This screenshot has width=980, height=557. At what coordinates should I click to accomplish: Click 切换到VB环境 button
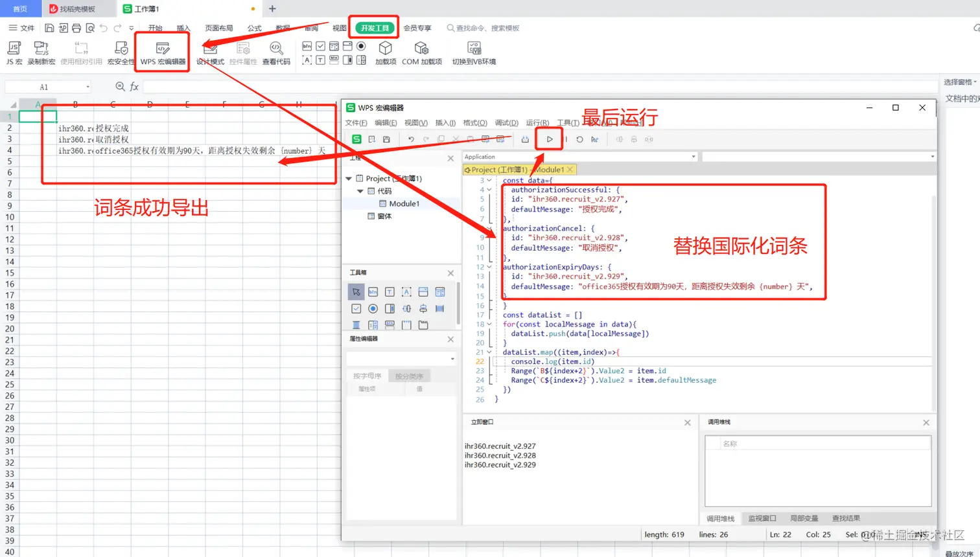point(474,52)
